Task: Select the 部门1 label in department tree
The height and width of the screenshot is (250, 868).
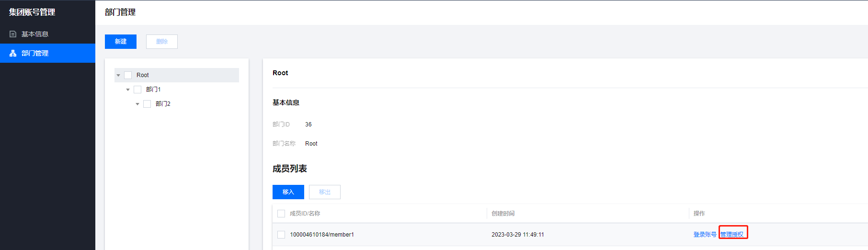Action: pyautogui.click(x=153, y=90)
